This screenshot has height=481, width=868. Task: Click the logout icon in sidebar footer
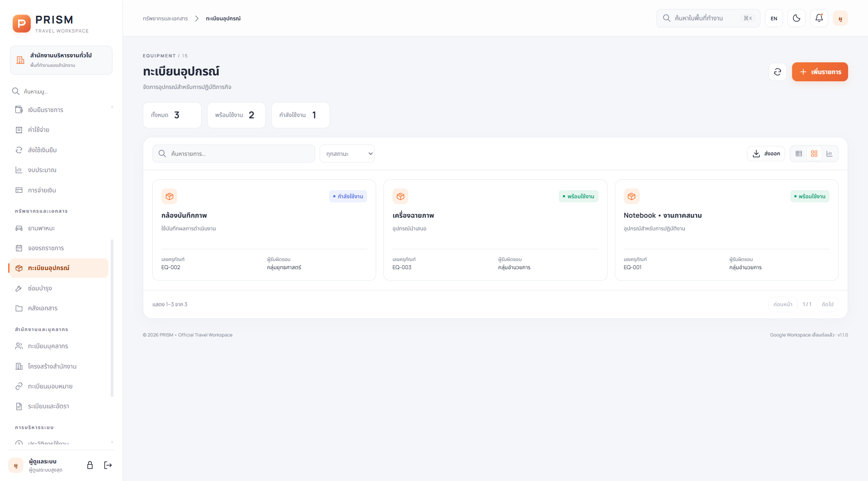pyautogui.click(x=108, y=465)
